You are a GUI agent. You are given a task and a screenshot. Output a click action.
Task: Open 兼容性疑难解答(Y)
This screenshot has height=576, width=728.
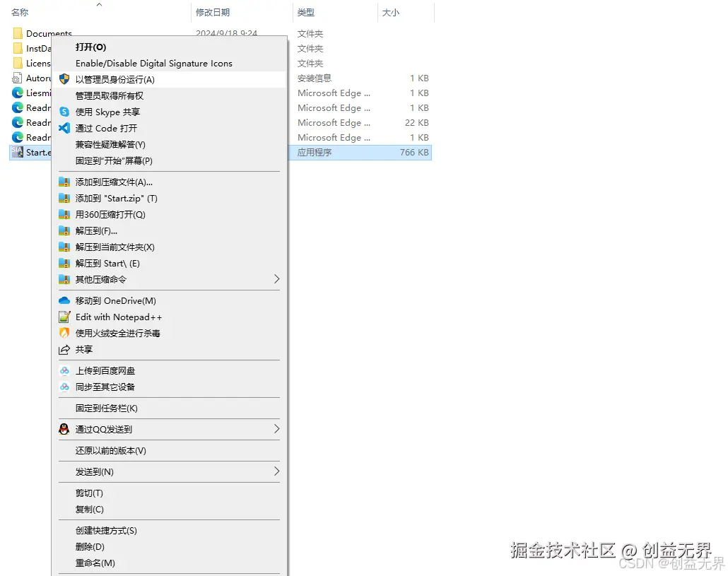click(110, 144)
